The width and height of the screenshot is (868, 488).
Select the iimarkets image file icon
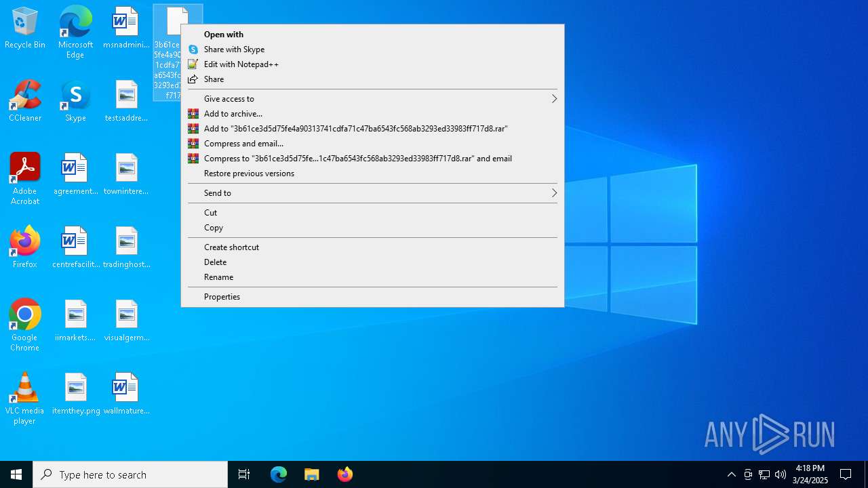[75, 321]
